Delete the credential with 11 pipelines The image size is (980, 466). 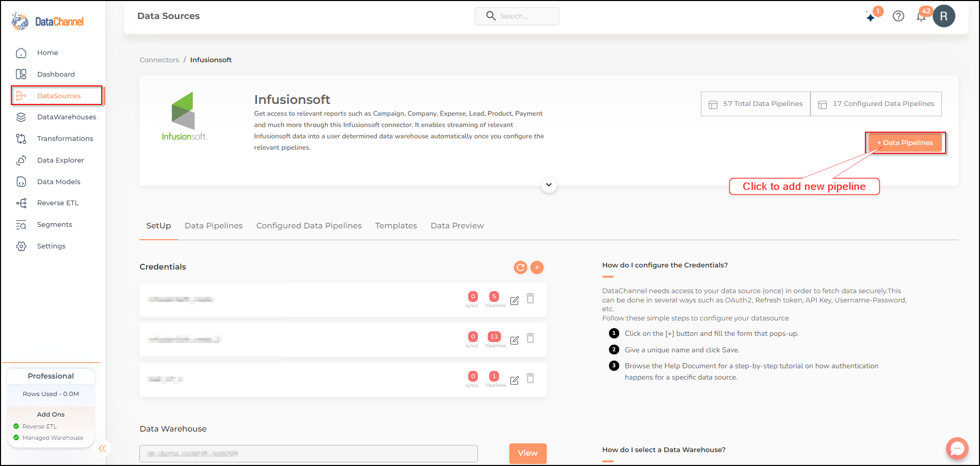531,338
